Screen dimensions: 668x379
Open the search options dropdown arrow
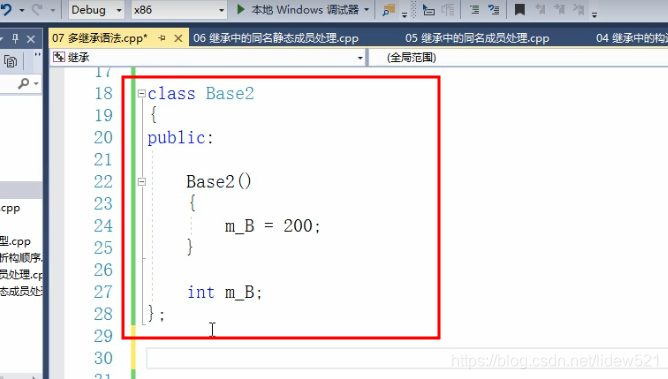click(36, 84)
